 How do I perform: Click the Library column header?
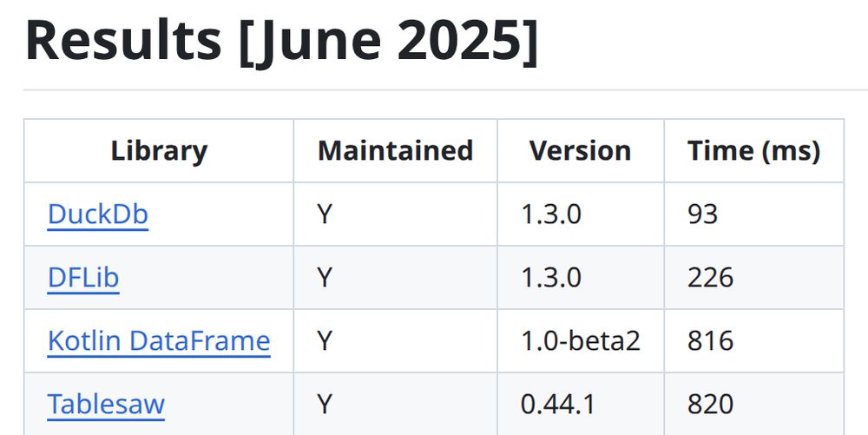[x=159, y=150]
